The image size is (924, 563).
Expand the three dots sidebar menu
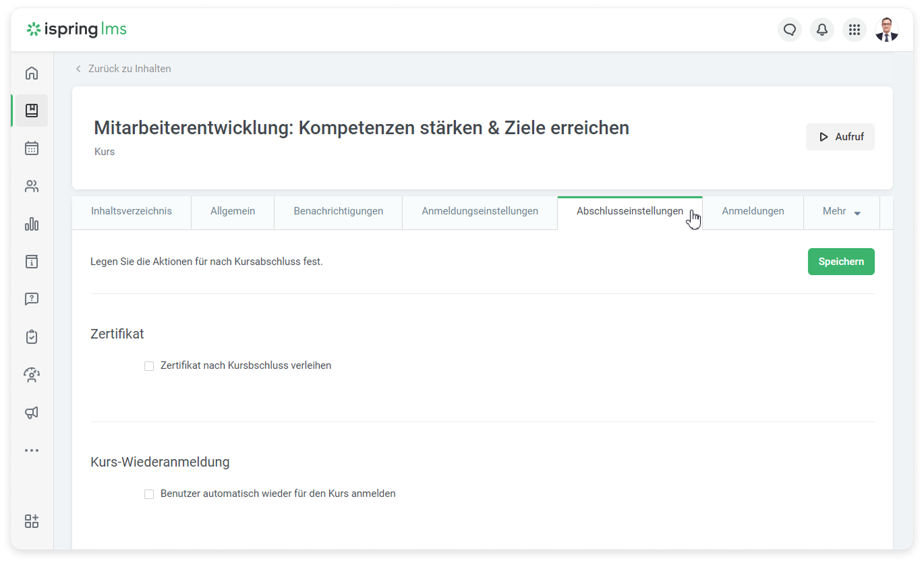click(32, 450)
